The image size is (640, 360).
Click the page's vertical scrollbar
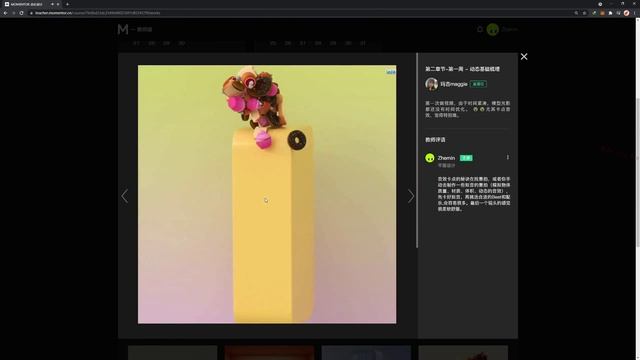pyautogui.click(x=638, y=173)
